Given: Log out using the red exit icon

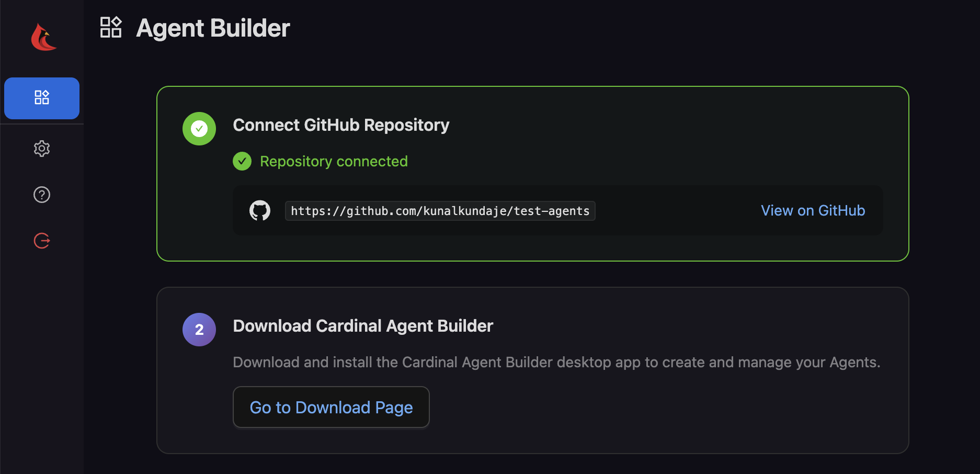Looking at the screenshot, I should pos(42,241).
